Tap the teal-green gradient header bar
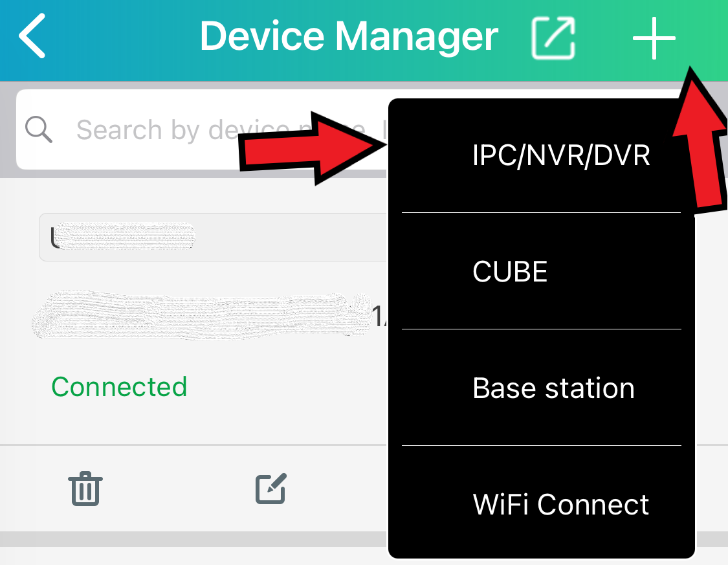 tap(364, 40)
